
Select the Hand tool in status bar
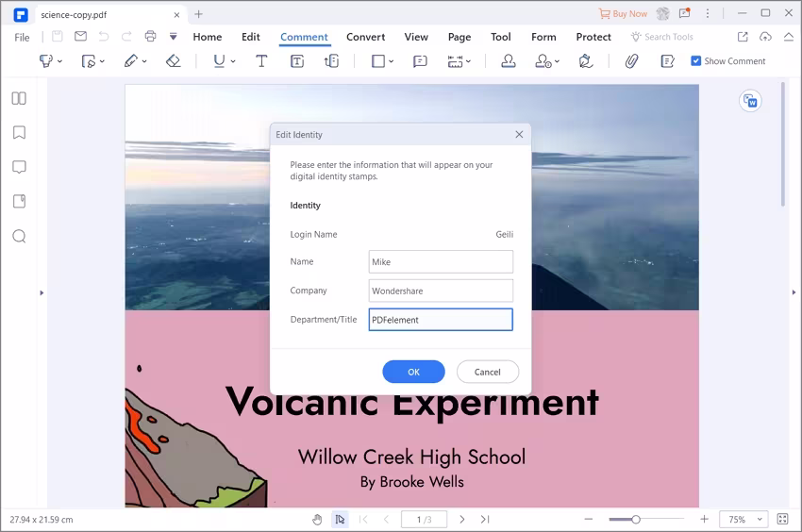pyautogui.click(x=317, y=519)
